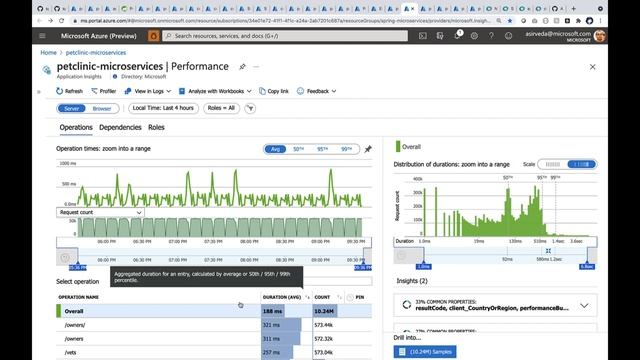Select the /owners/ operation row
The height and width of the screenshot is (360, 640).
214,325
